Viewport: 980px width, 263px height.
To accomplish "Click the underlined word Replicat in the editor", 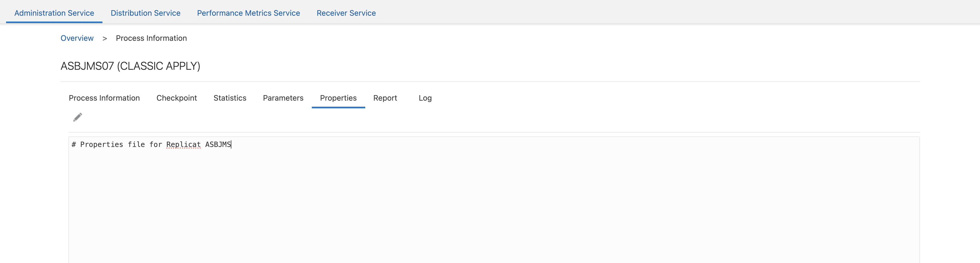I will (x=183, y=145).
